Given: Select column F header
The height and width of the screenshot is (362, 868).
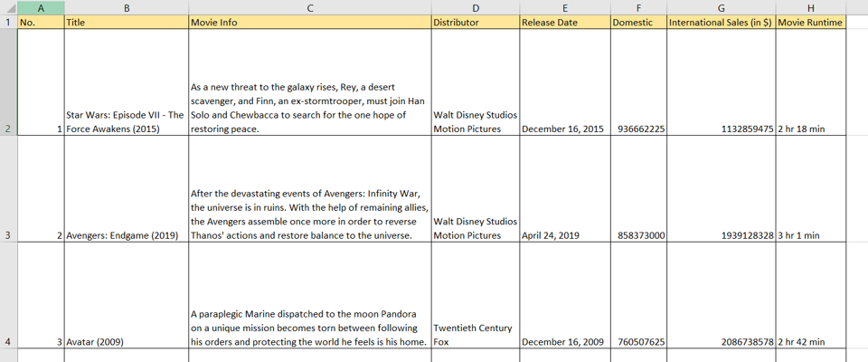Looking at the screenshot, I should [x=639, y=8].
